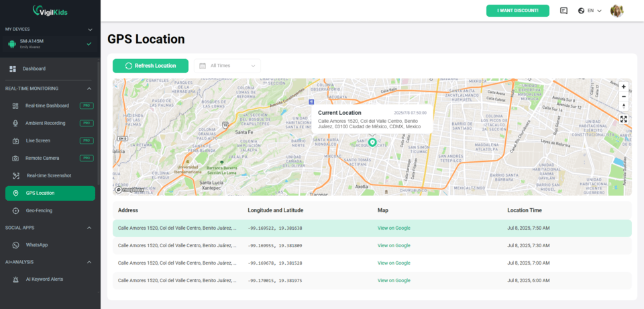This screenshot has height=309, width=644.
Task: Collapse the Real-Time Monitoring section
Action: 89,89
